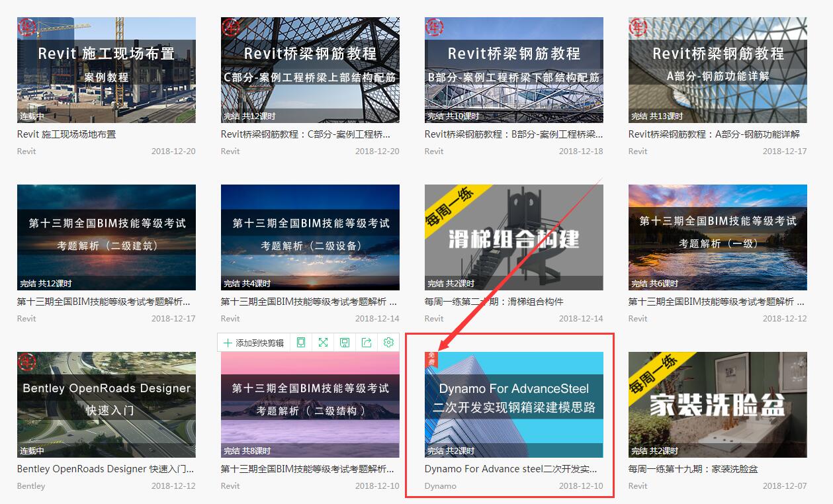Open the 滑梯组合构建 course thumbnail
The height and width of the screenshot is (504, 833).
514,237
